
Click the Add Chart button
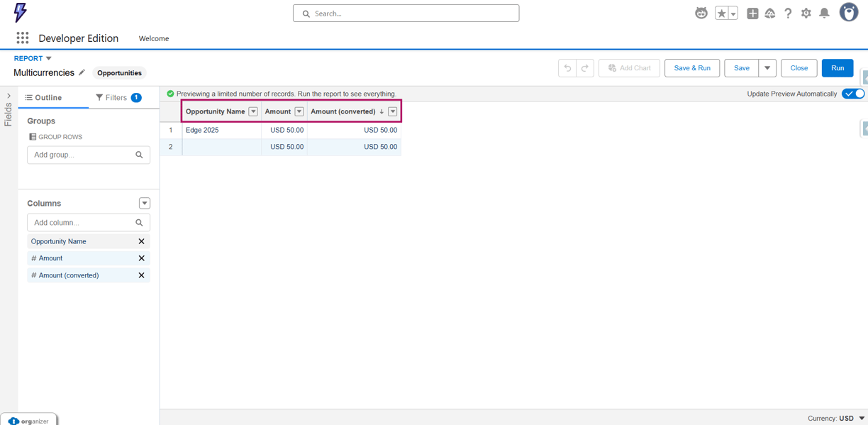(x=629, y=68)
